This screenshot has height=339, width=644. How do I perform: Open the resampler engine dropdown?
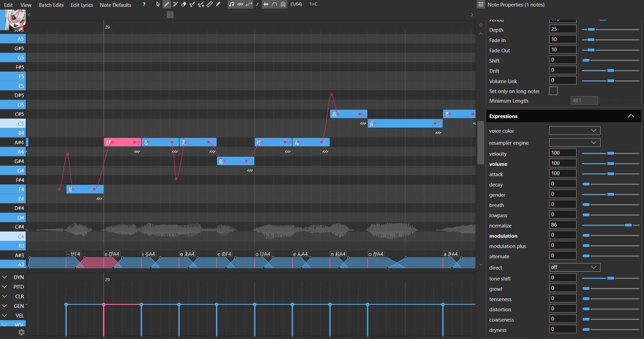click(x=574, y=143)
